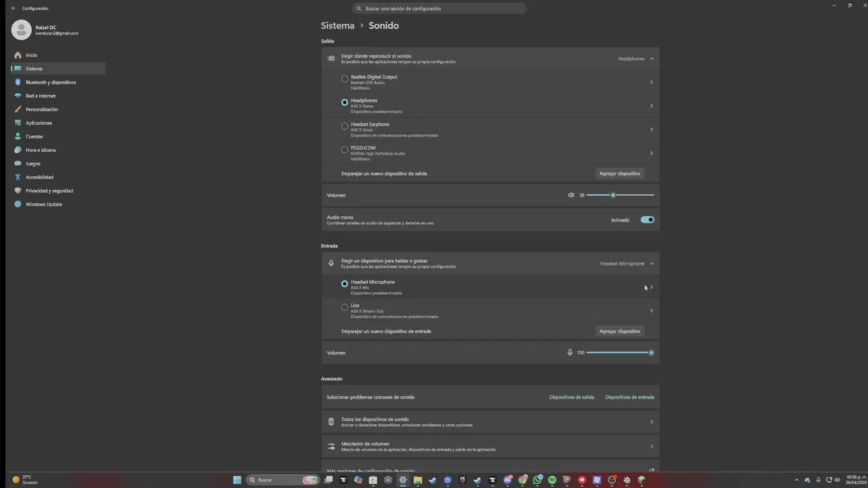Open Headset Microphone properties chevron
Viewport: 868px width, 488px height.
(x=652, y=287)
